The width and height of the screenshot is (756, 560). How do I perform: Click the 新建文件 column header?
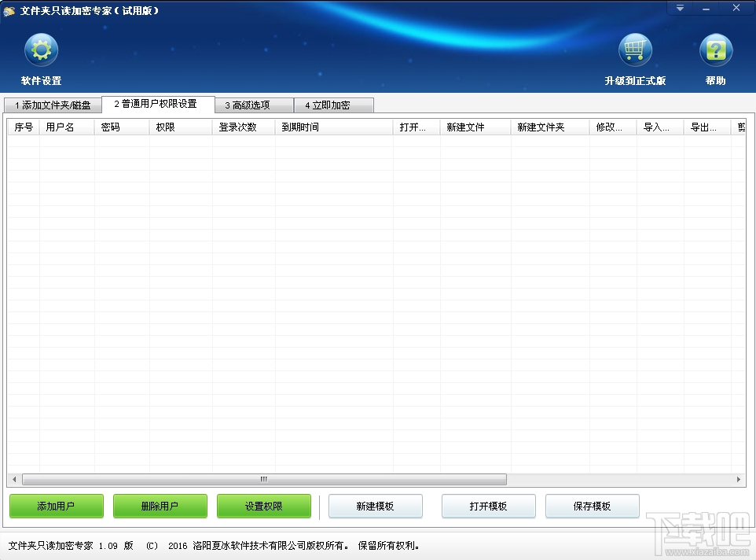click(x=475, y=127)
